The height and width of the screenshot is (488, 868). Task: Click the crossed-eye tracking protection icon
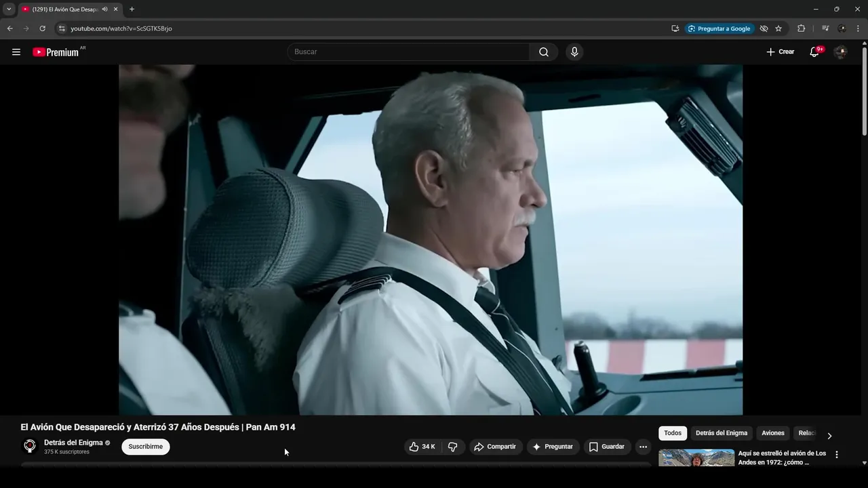[764, 28]
